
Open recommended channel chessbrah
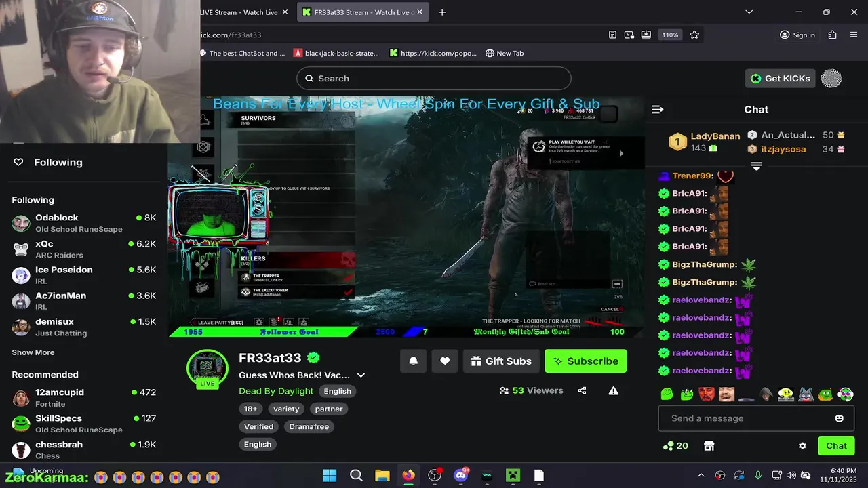click(84, 449)
